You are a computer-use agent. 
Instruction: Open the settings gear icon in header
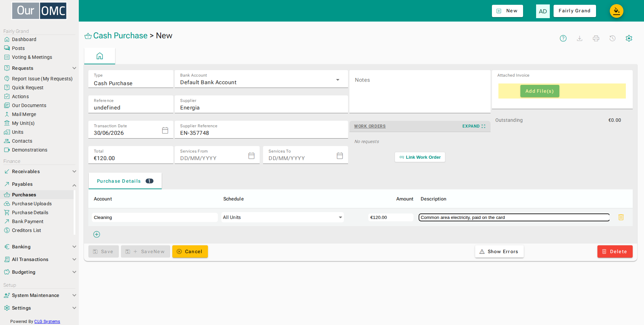[629, 38]
